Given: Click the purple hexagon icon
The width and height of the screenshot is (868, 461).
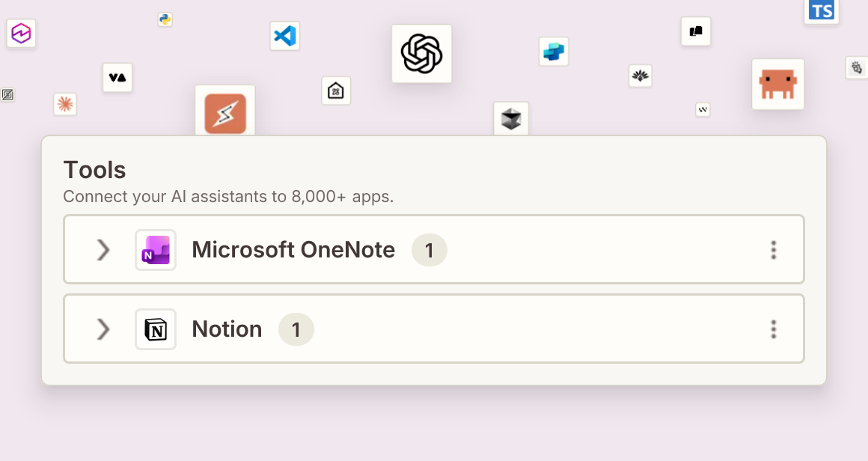Looking at the screenshot, I should click(x=21, y=33).
